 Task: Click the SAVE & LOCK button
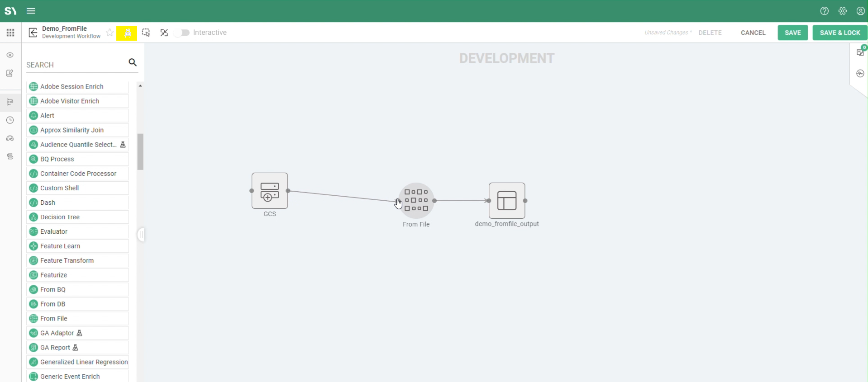click(x=839, y=33)
